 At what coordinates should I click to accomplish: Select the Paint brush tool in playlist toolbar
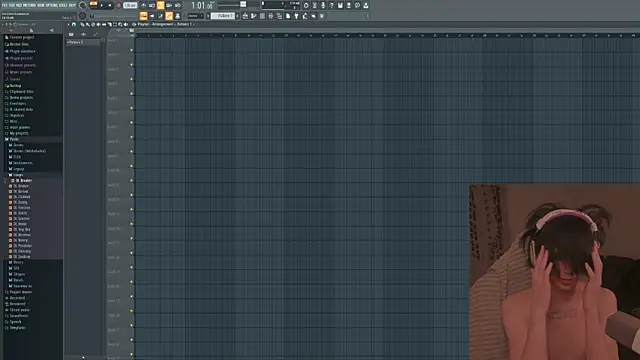(x=88, y=24)
